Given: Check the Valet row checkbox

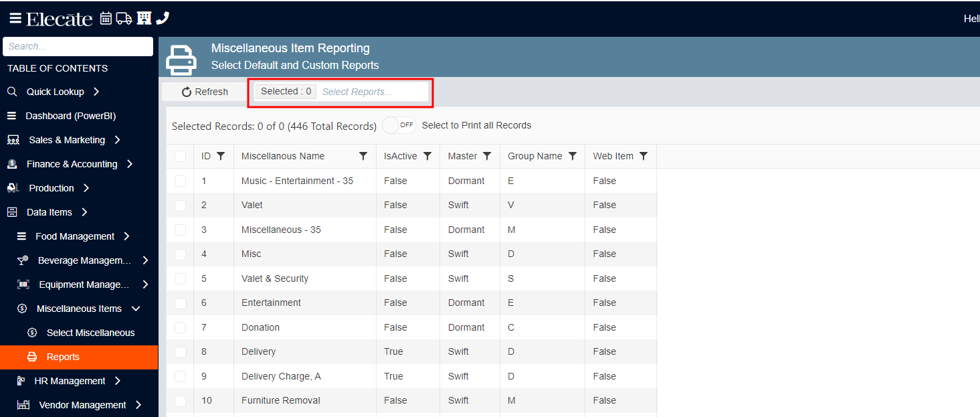Looking at the screenshot, I should [180, 205].
